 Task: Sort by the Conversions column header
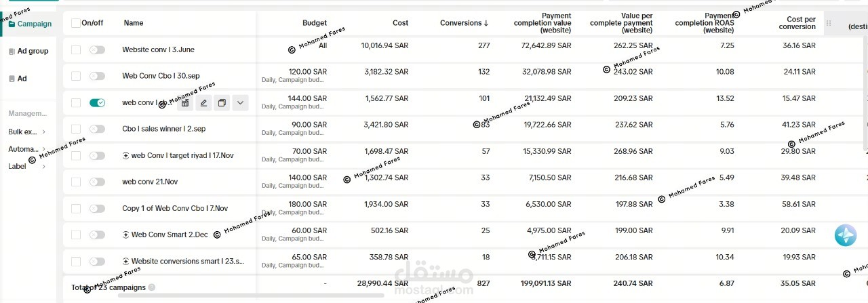tap(464, 23)
